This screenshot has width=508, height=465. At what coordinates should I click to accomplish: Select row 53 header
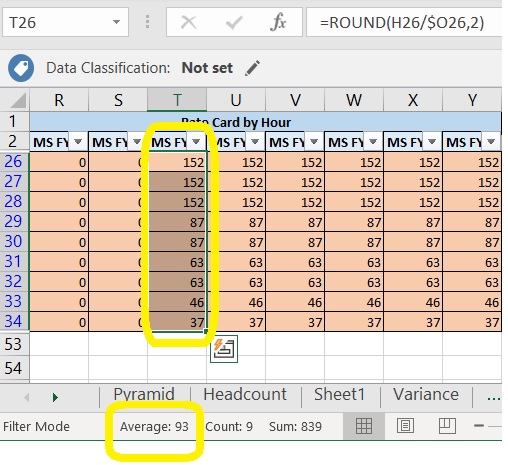point(15,344)
